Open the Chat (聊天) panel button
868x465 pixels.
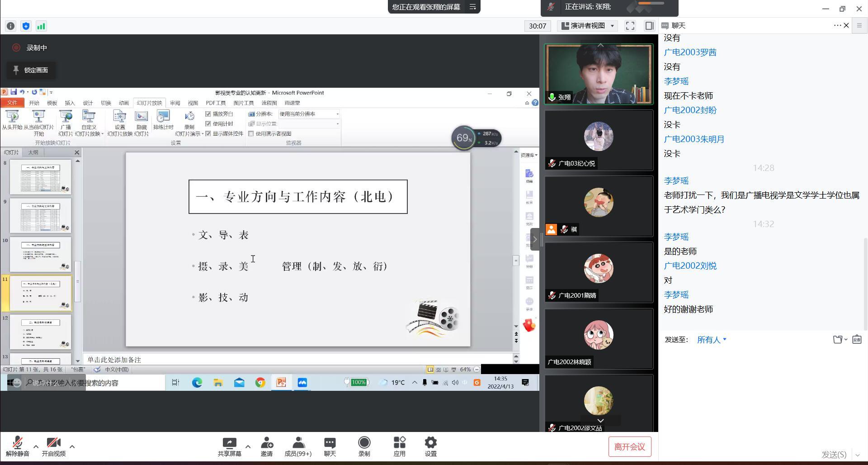point(330,446)
